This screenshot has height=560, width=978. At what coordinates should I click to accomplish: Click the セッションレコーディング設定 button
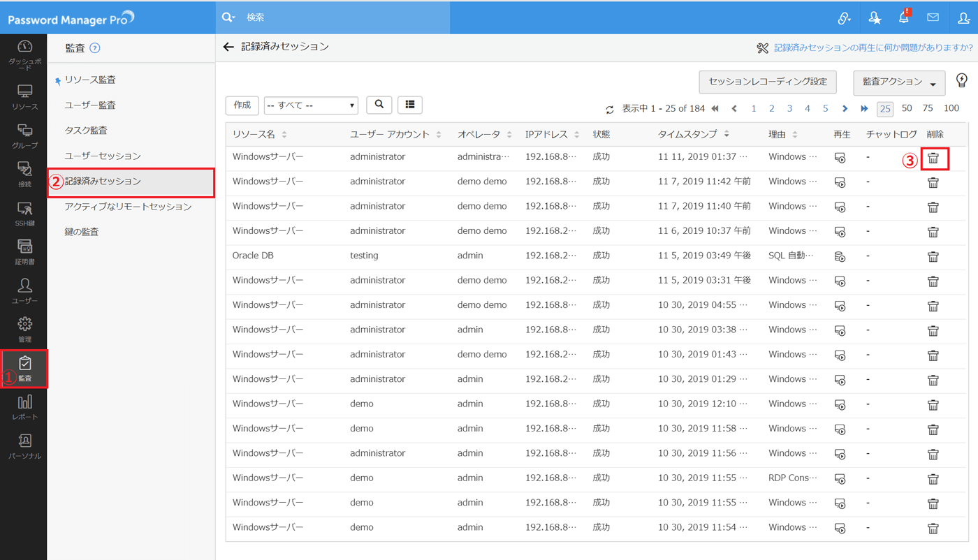pyautogui.click(x=767, y=82)
